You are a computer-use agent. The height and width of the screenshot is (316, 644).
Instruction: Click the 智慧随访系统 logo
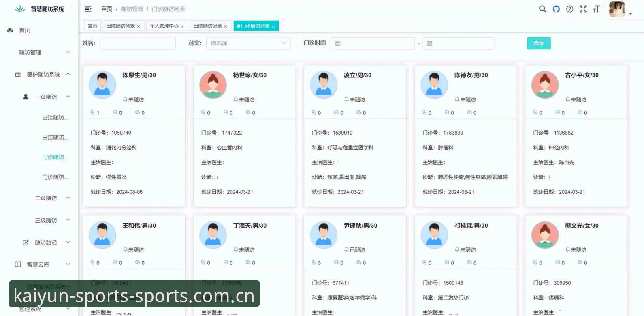click(39, 9)
